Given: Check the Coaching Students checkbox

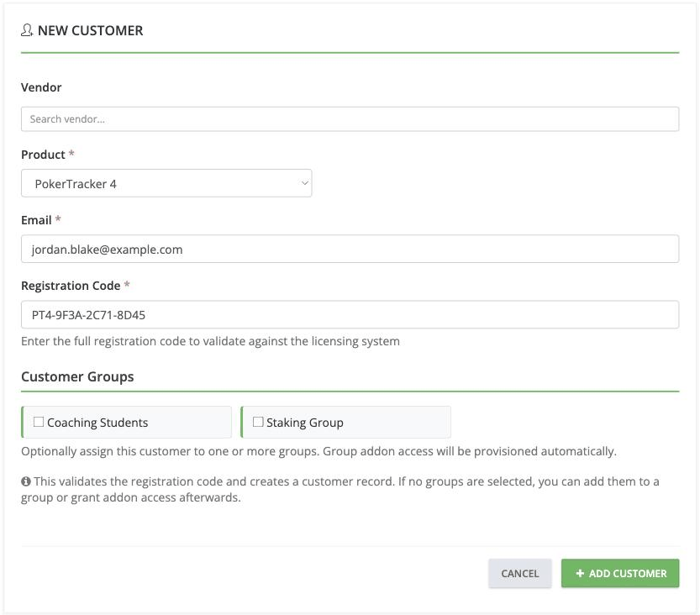Looking at the screenshot, I should click(39, 422).
